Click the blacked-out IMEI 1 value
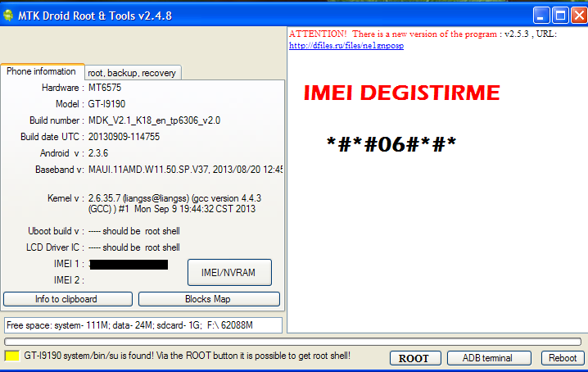Viewport: 588px width, 372px height. 129,265
